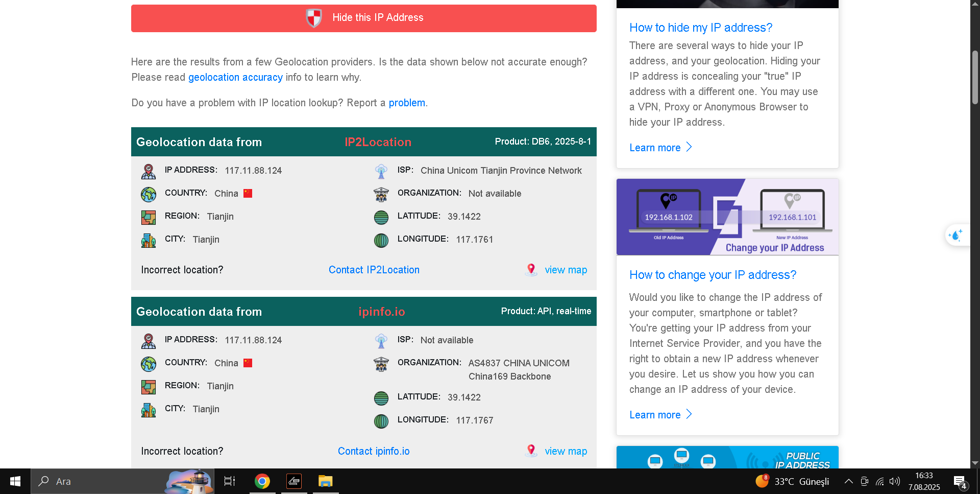
Task: Click Learn more under change IP article
Action: click(661, 415)
